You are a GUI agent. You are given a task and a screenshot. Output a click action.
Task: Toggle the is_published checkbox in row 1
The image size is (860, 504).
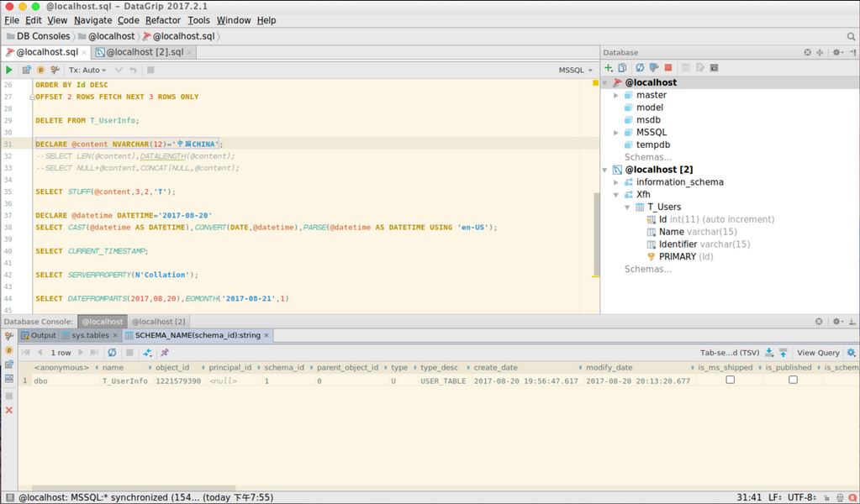click(793, 381)
